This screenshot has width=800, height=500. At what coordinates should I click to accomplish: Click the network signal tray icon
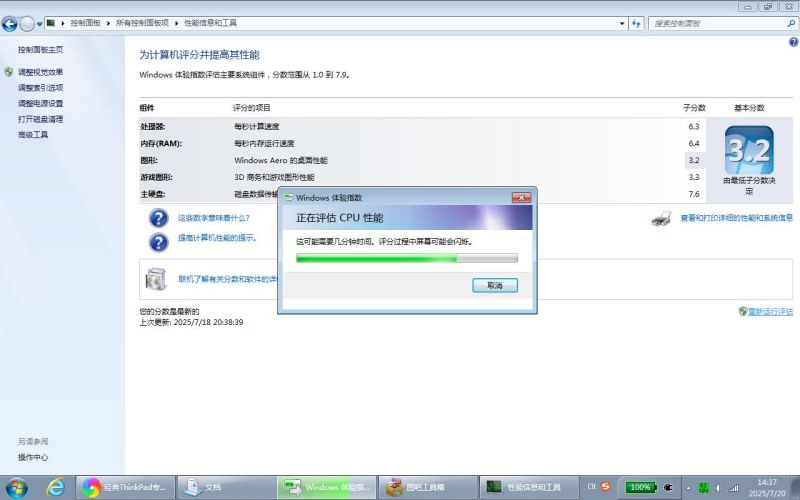pos(734,488)
